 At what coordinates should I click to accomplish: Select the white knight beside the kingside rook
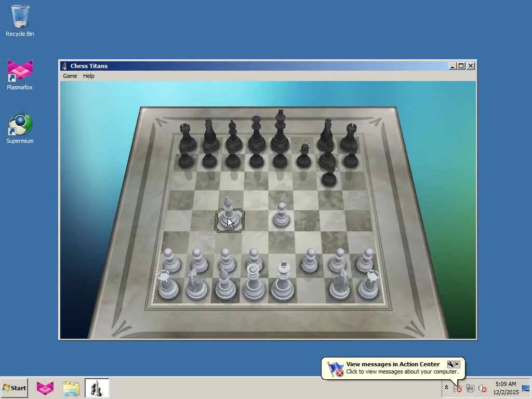[340, 284]
